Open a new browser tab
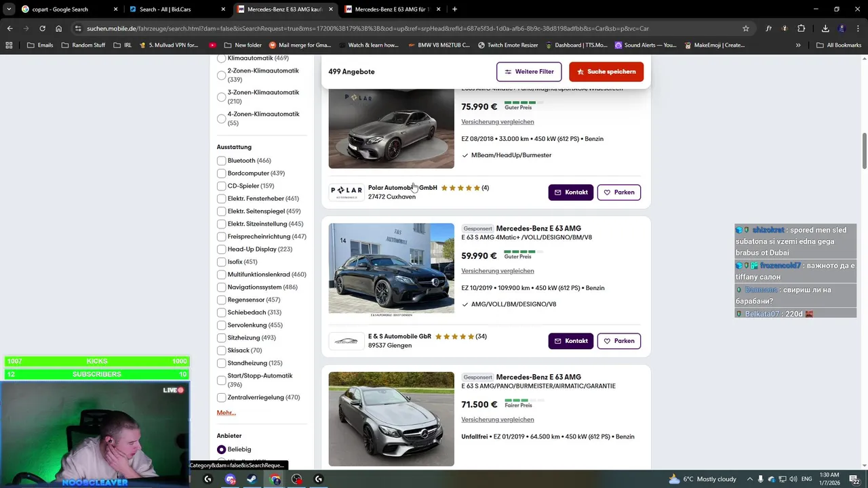This screenshot has width=868, height=488. pos(454,9)
